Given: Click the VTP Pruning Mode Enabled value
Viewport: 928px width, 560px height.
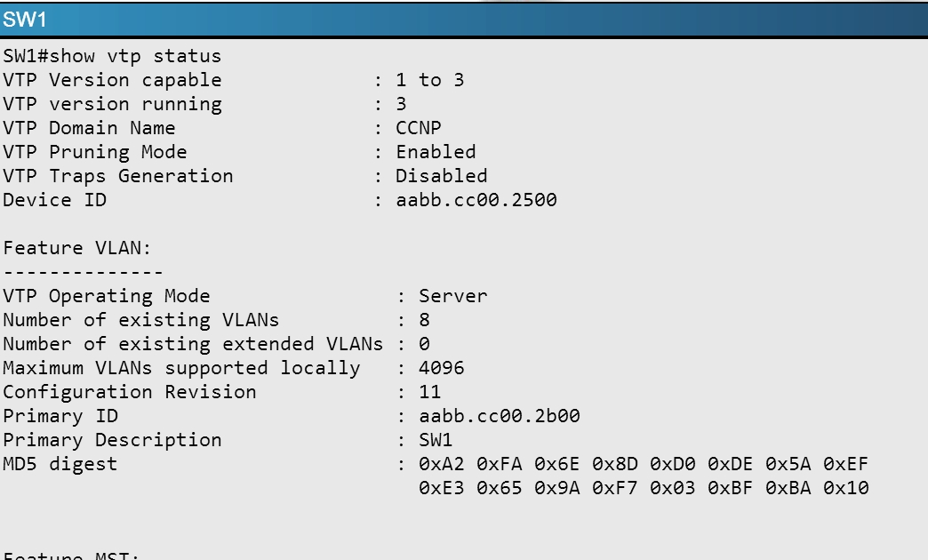Looking at the screenshot, I should 436,152.
